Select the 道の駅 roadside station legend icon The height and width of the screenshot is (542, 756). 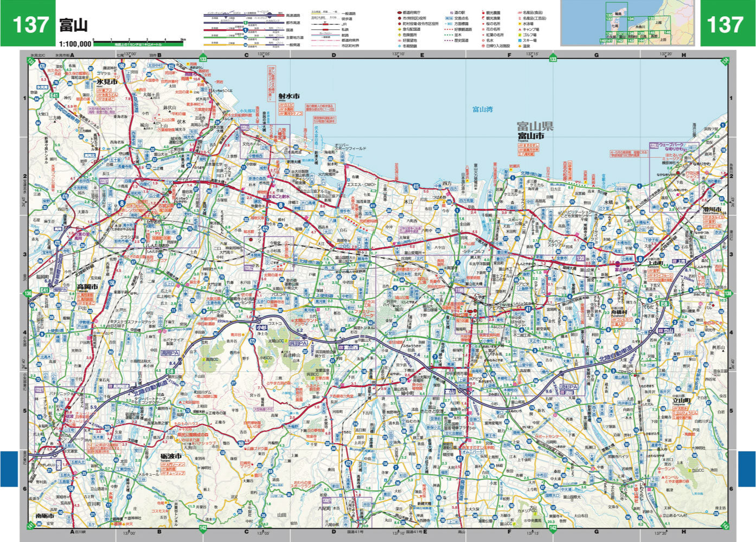click(453, 11)
